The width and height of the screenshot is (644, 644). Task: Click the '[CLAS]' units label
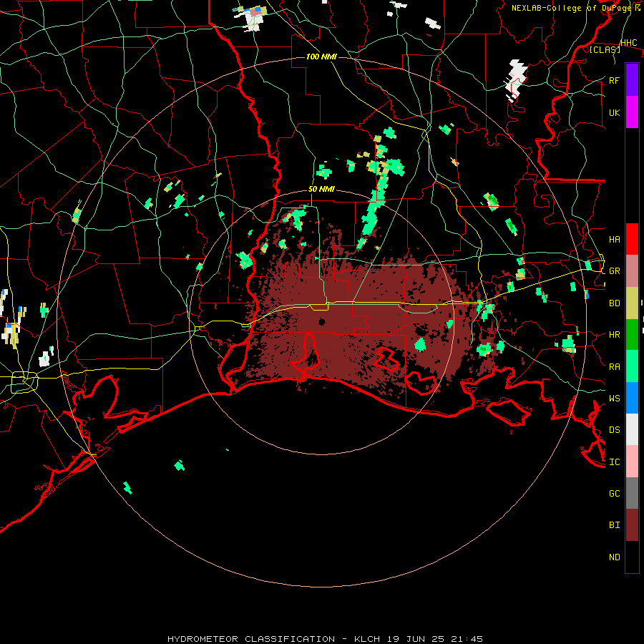pos(605,49)
